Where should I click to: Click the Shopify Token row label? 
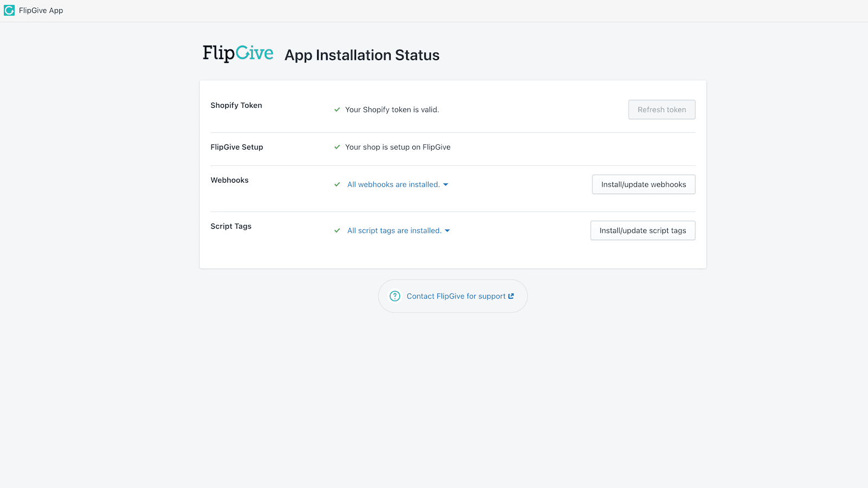click(x=236, y=105)
